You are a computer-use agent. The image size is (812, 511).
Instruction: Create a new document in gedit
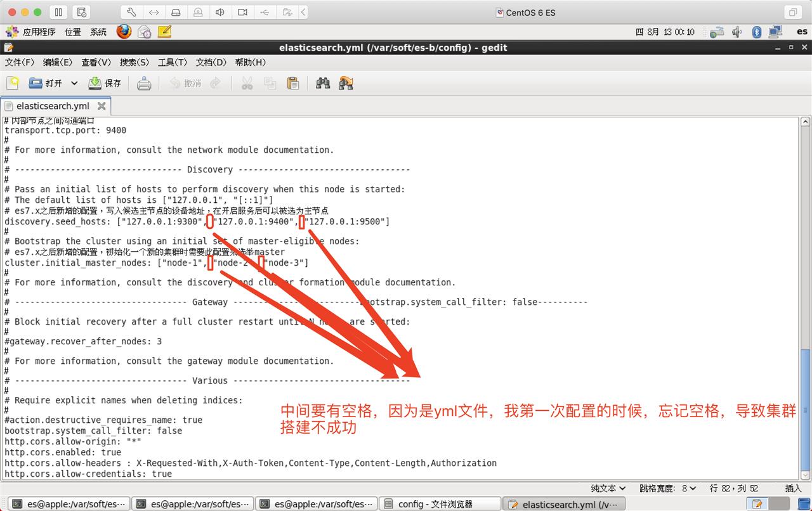13,83
